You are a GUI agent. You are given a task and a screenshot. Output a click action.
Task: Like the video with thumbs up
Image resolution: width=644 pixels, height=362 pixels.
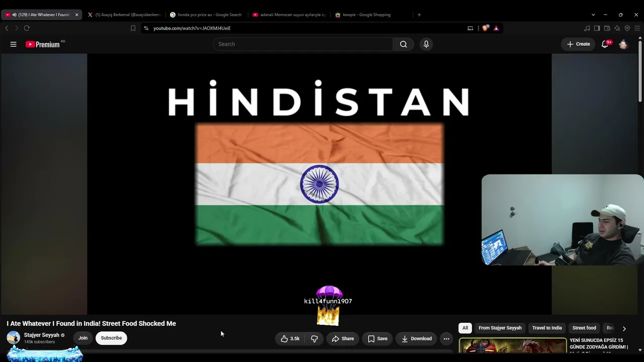pyautogui.click(x=290, y=339)
